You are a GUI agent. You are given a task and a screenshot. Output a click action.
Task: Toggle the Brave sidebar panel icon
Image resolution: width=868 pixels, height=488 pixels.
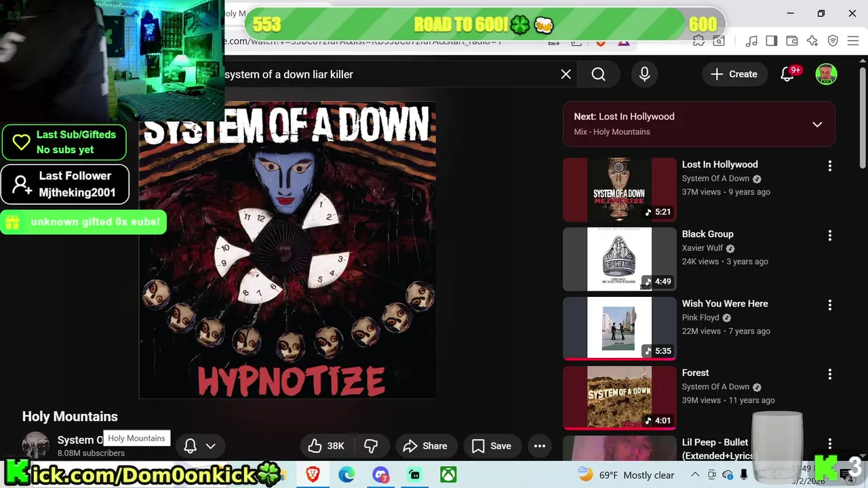coord(772,41)
